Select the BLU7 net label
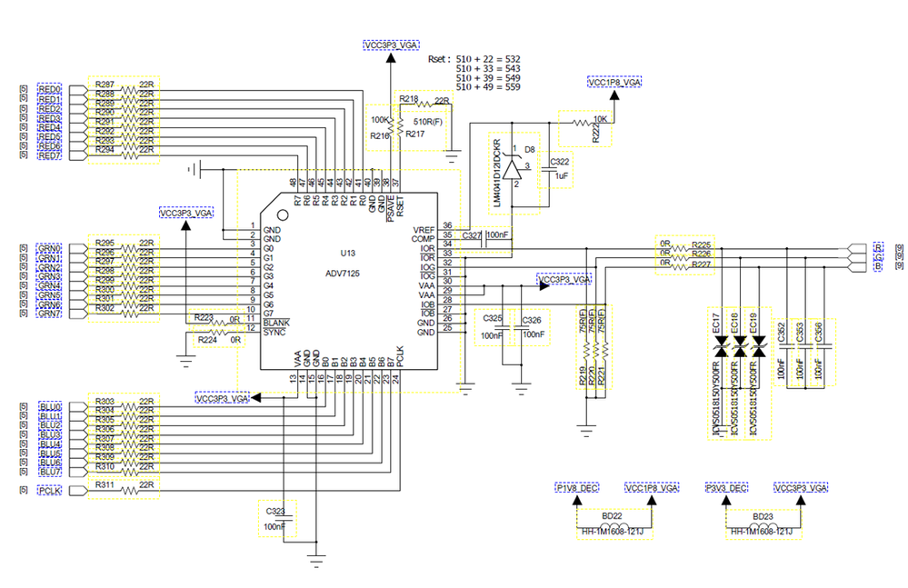 50,473
